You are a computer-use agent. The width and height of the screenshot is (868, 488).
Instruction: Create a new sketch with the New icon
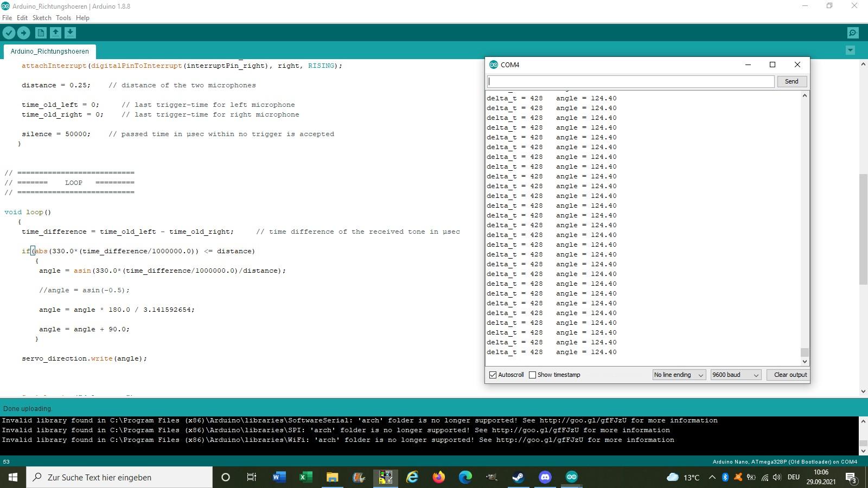click(41, 33)
